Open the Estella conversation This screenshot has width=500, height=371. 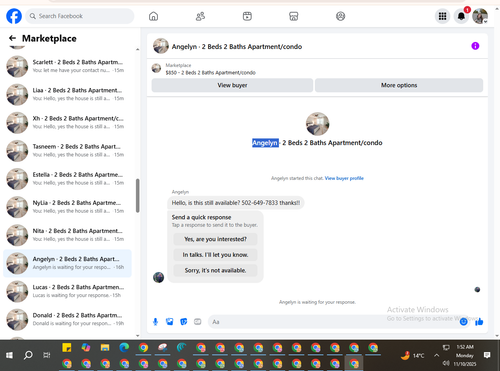tap(67, 179)
